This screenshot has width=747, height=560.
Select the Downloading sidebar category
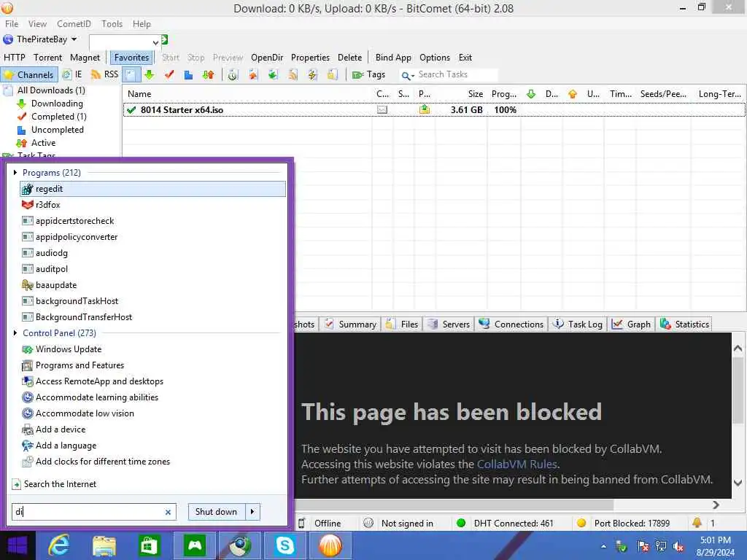point(57,104)
